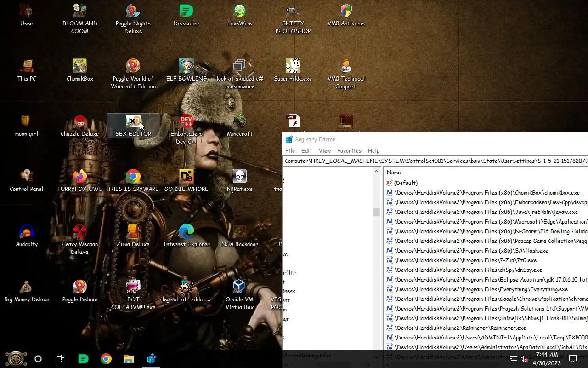Open the ELF BOWLING shortcut
The image size is (588, 368).
[186, 70]
